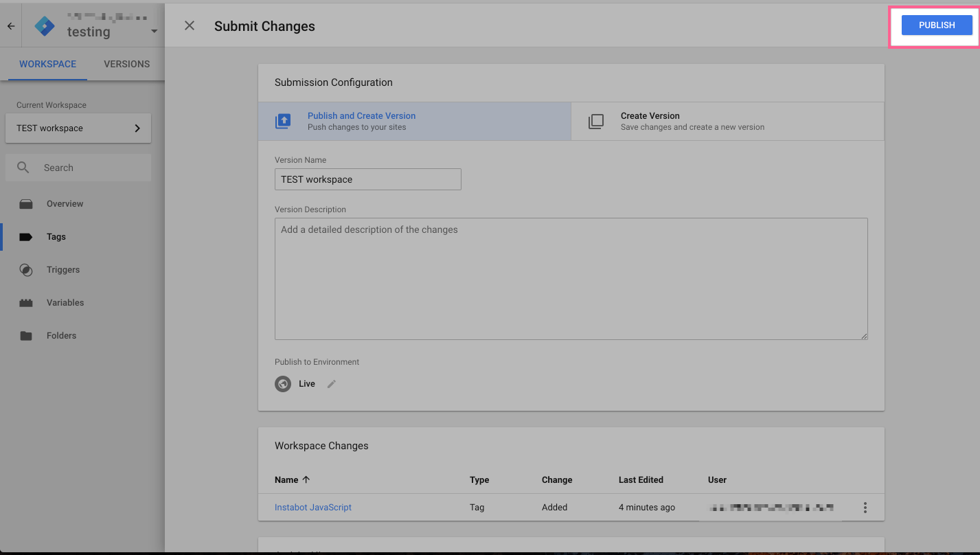Click the Submission Configuration heading

(x=334, y=82)
